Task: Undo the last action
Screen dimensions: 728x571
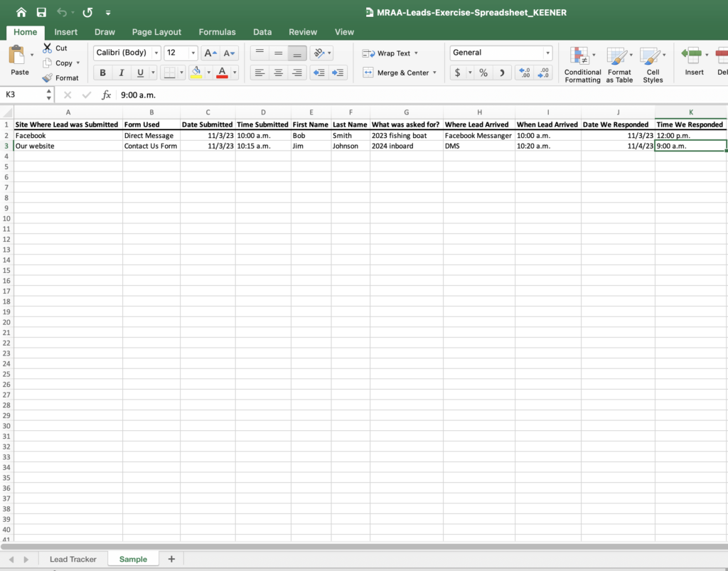Action: click(x=62, y=13)
